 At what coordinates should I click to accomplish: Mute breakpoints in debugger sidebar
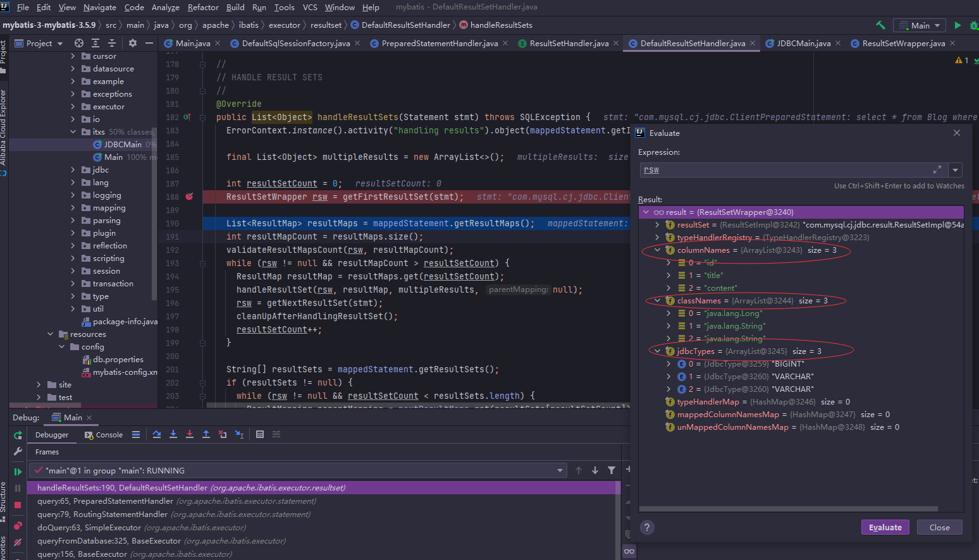(18, 542)
